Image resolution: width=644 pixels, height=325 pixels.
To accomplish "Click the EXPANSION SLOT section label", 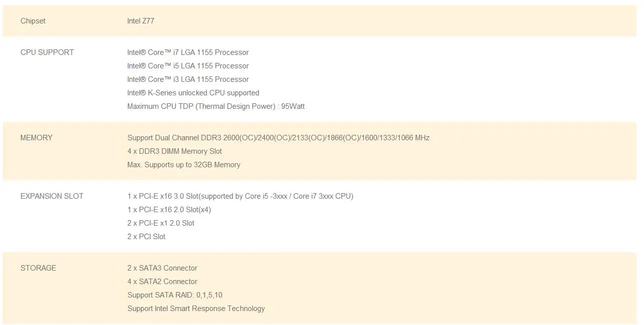I will [x=52, y=196].
